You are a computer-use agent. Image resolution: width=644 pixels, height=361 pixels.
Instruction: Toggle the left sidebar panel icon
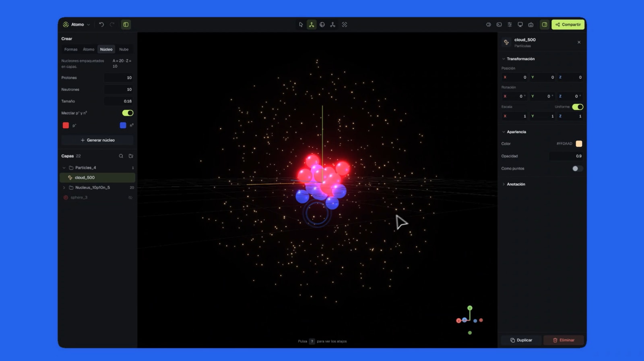[126, 25]
